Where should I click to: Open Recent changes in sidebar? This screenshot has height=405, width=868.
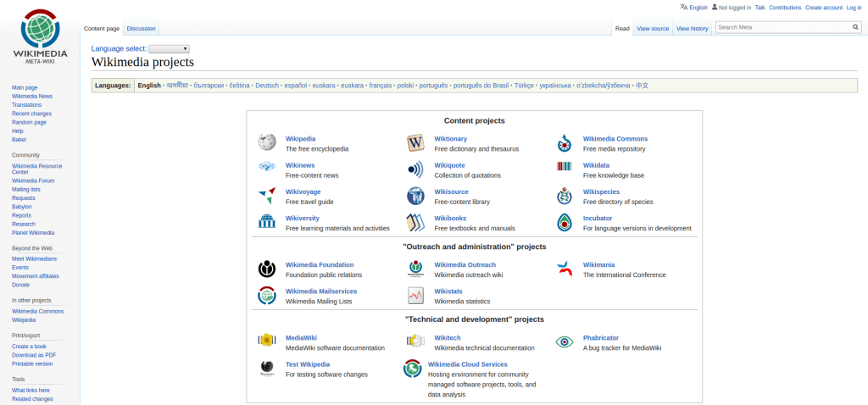pyautogui.click(x=30, y=114)
